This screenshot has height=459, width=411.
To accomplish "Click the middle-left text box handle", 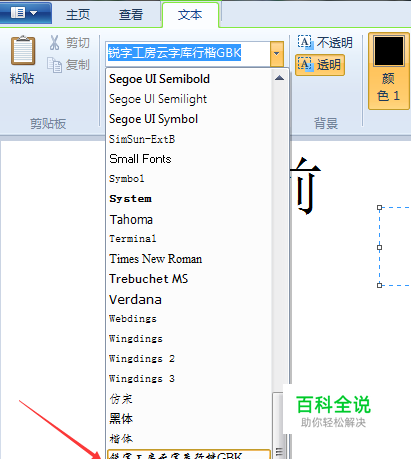I will click(379, 247).
